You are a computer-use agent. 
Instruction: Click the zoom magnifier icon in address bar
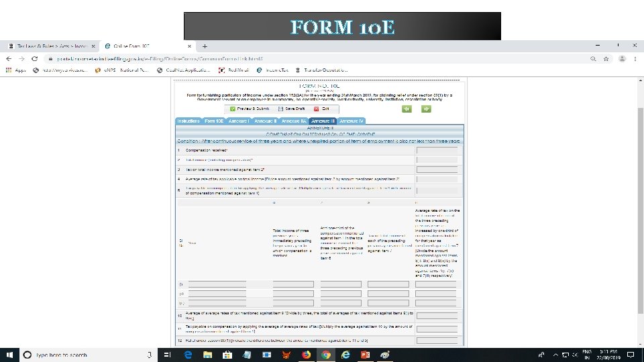coord(593,59)
